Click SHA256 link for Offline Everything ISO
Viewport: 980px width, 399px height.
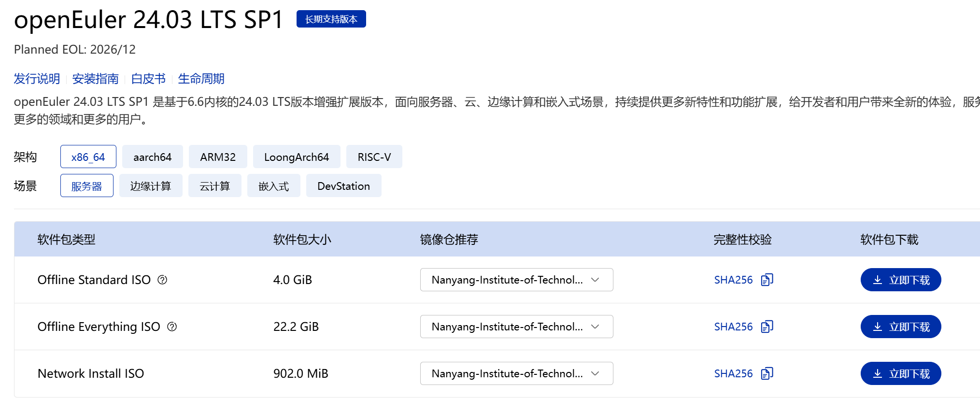[733, 327]
